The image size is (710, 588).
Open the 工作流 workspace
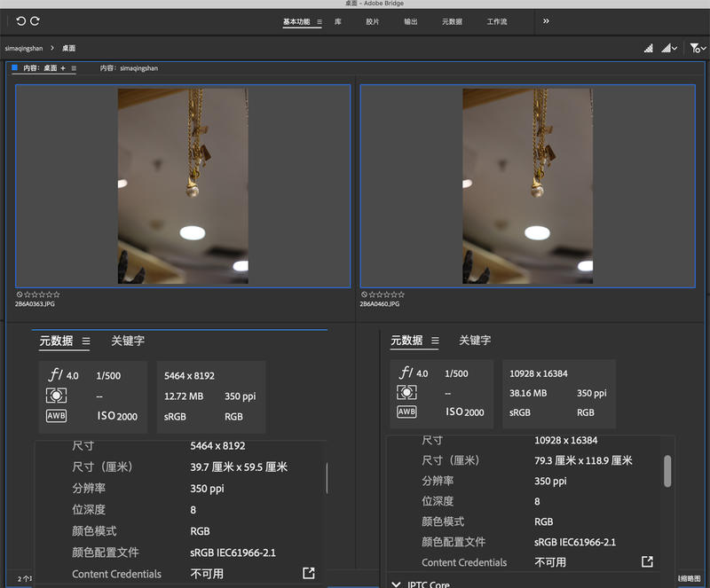pos(497,21)
